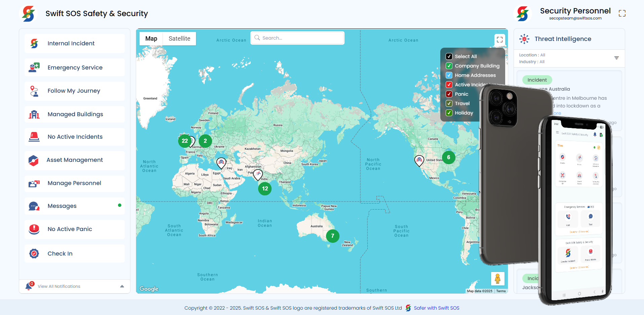Open the Messages label
644x315 pixels.
click(62, 206)
